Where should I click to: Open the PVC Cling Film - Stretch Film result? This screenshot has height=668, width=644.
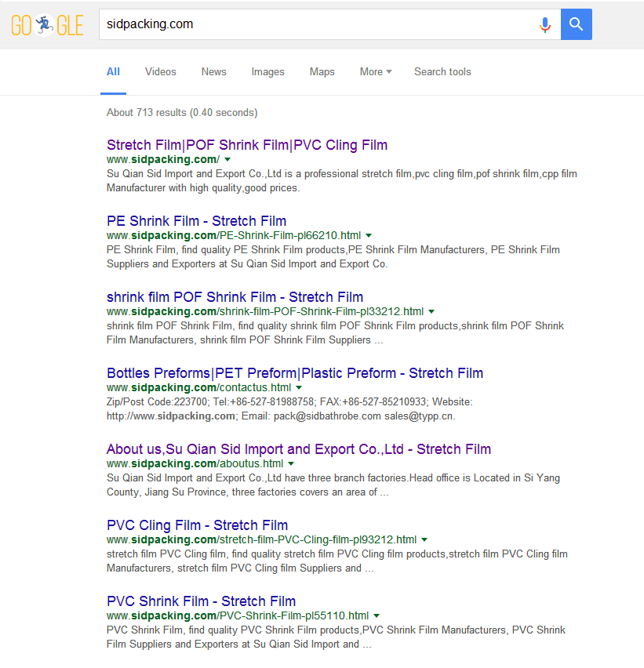pos(198,525)
